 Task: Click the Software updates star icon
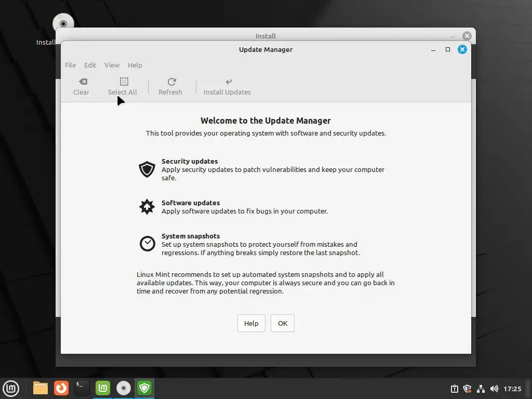[x=147, y=207]
